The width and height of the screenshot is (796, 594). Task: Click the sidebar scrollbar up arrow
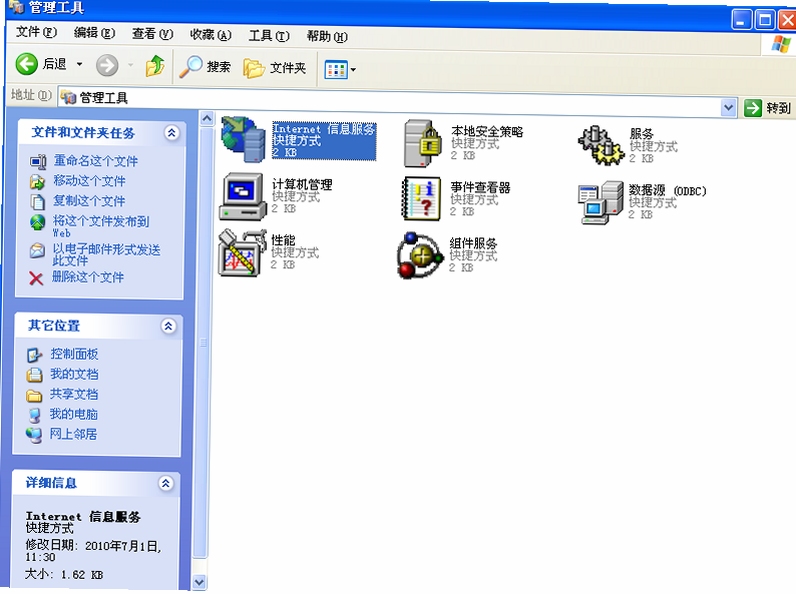click(207, 119)
